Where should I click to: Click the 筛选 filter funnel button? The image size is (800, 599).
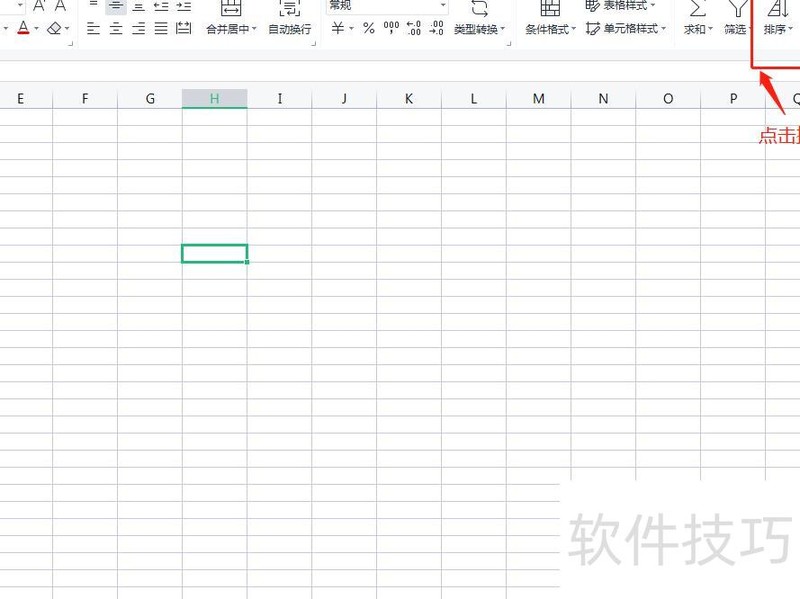click(737, 19)
